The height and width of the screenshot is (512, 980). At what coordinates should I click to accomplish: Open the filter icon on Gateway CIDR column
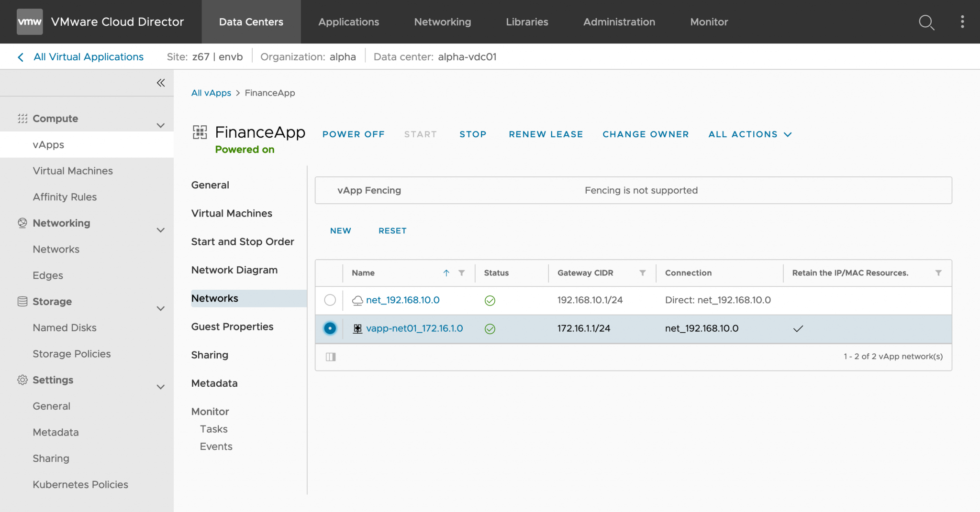click(x=643, y=273)
